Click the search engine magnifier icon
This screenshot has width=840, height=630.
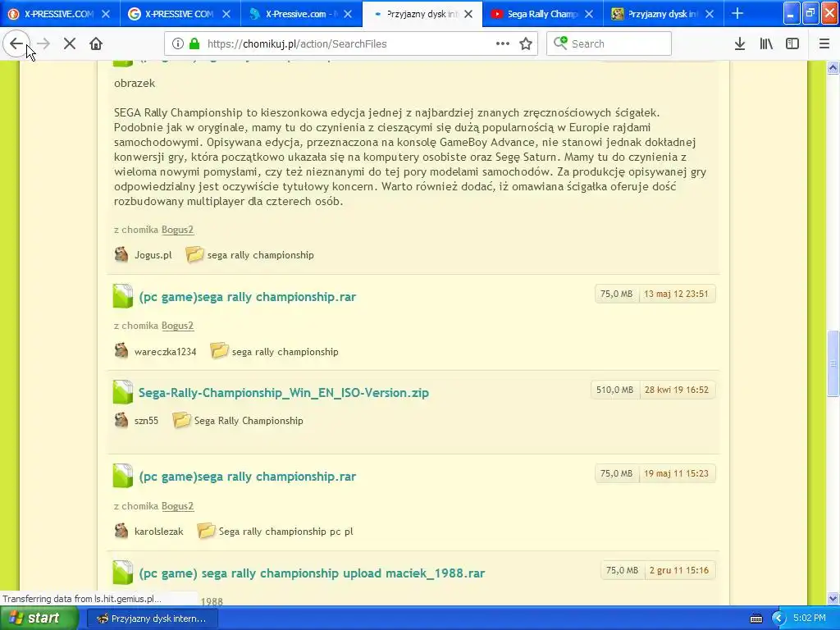560,43
